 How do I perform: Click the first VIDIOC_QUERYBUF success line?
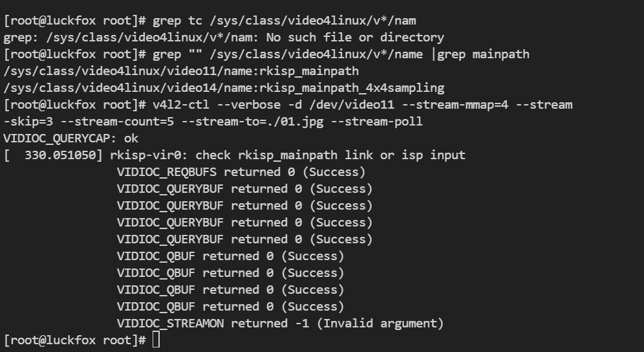coord(244,189)
